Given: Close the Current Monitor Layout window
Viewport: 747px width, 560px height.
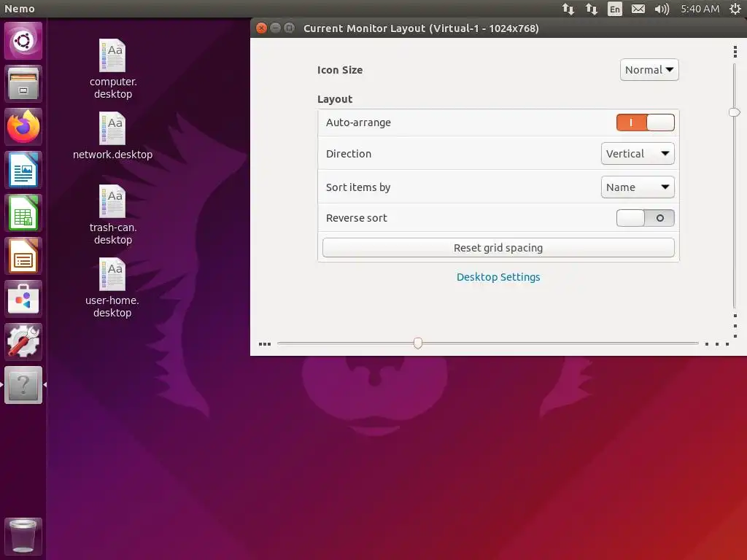Looking at the screenshot, I should pos(261,28).
